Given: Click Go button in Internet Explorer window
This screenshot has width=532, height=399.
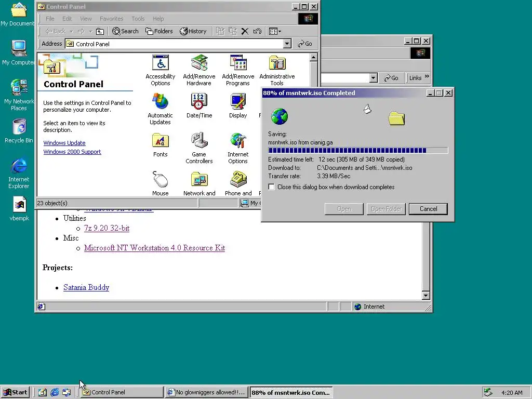Looking at the screenshot, I should pyautogui.click(x=391, y=78).
